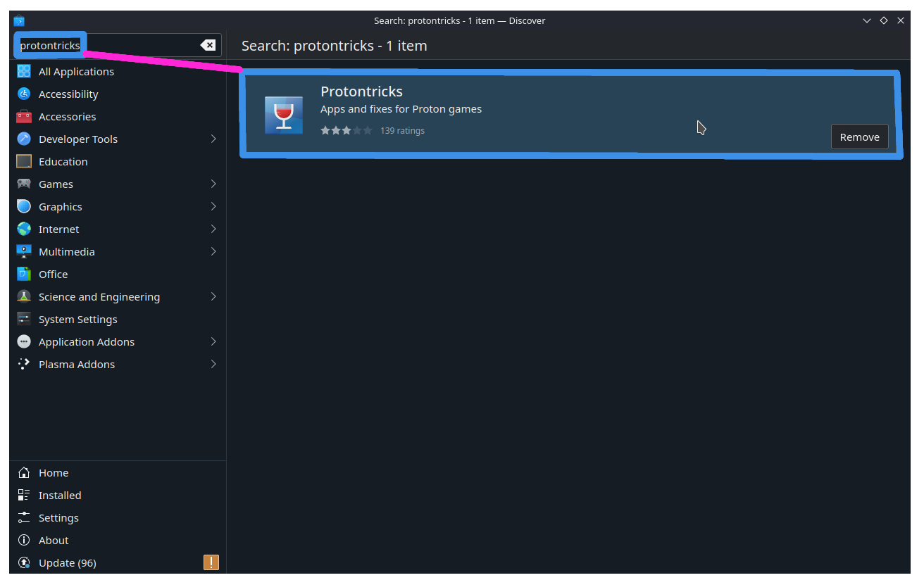Click the Update arrow icon
Image resolution: width=924 pixels, height=580 pixels.
pyautogui.click(x=24, y=562)
